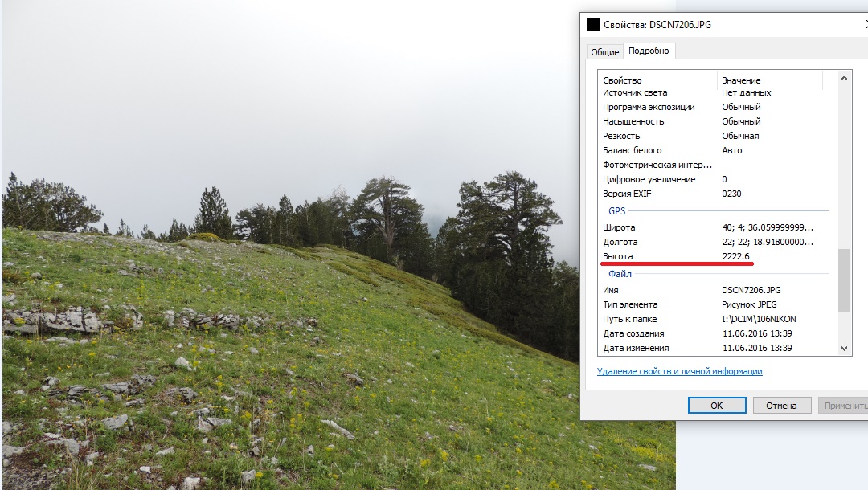Select the Долгота GPS value field
The height and width of the screenshot is (490, 868).
coord(768,242)
